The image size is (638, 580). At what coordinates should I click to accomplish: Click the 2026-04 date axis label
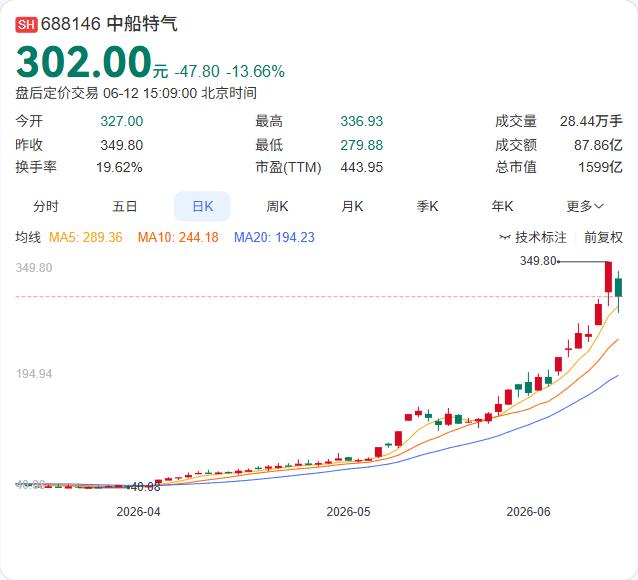(x=138, y=512)
